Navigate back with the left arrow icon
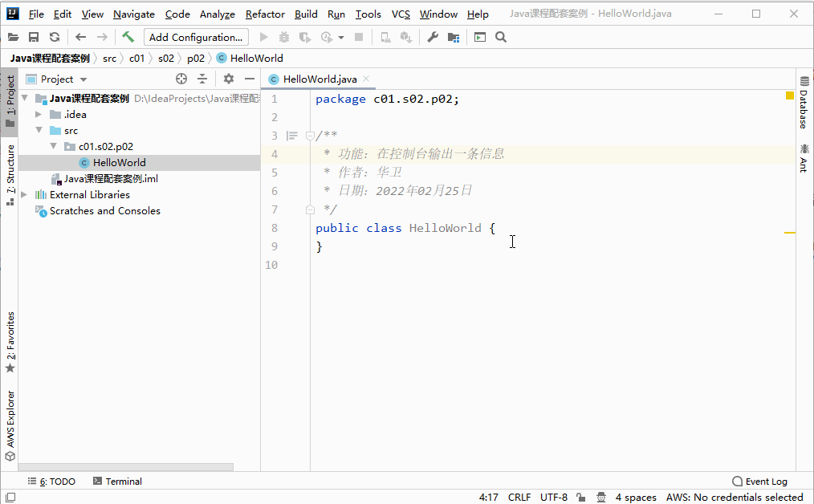 80,37
